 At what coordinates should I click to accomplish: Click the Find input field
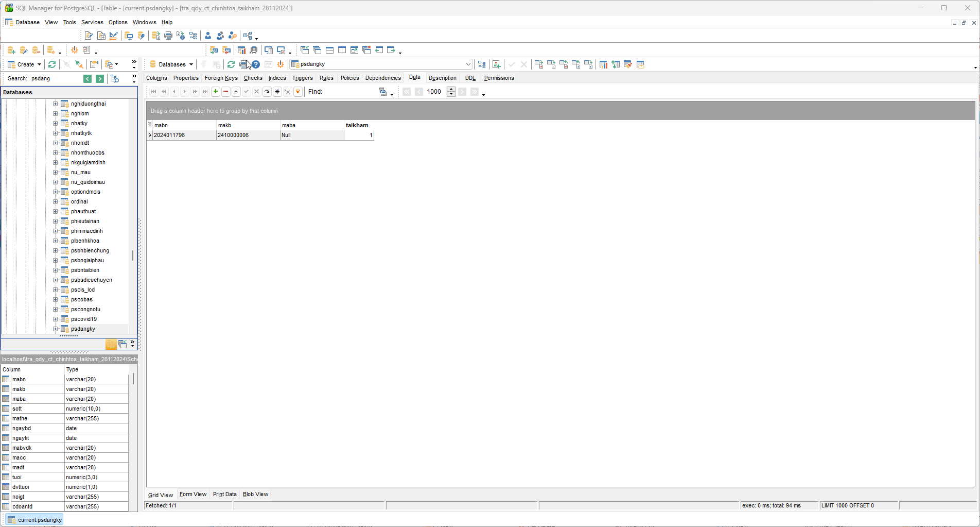click(x=351, y=92)
